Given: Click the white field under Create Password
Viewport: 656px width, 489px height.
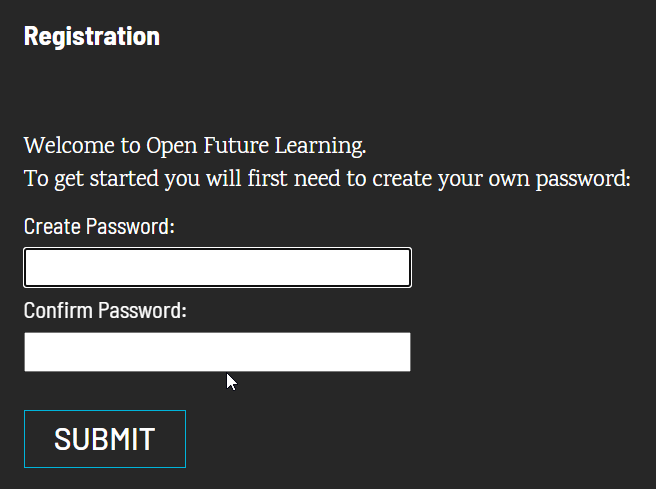Looking at the screenshot, I should click(217, 268).
